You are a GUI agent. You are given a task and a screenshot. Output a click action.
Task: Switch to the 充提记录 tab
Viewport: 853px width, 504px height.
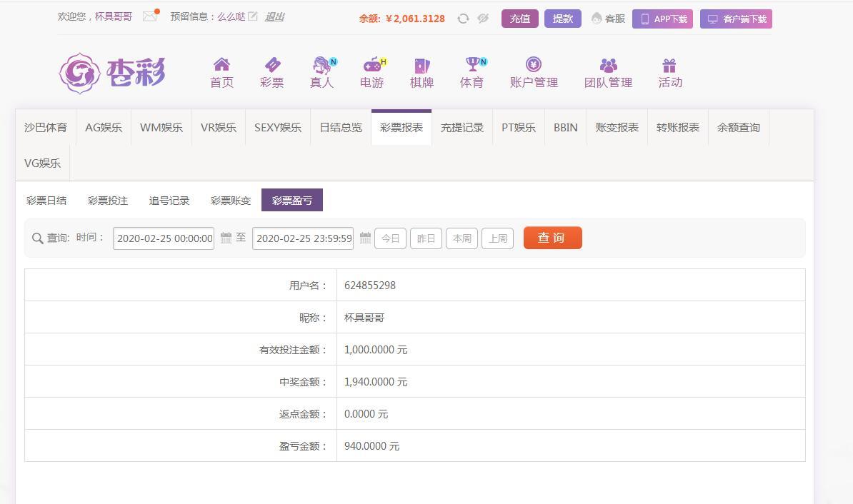pyautogui.click(x=462, y=128)
